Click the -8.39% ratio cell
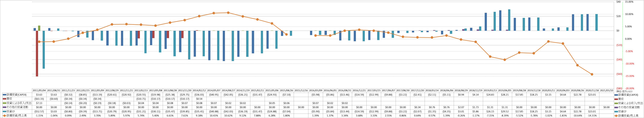This screenshot has width=644, height=118. coord(505,116)
